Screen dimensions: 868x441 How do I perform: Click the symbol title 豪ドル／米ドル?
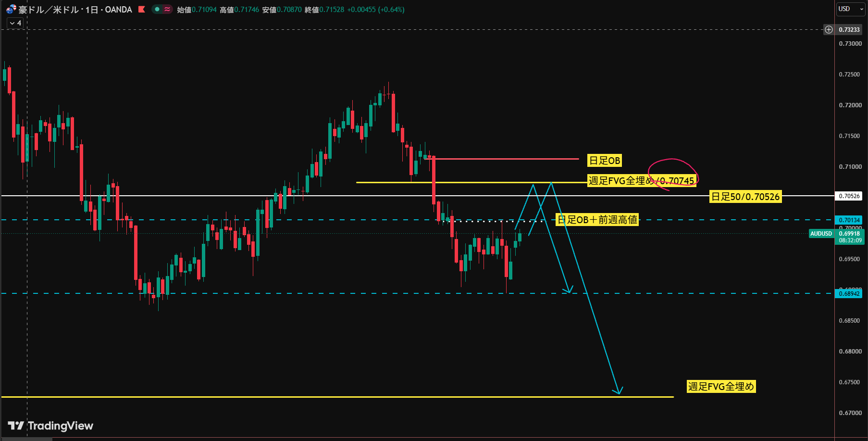tap(49, 10)
